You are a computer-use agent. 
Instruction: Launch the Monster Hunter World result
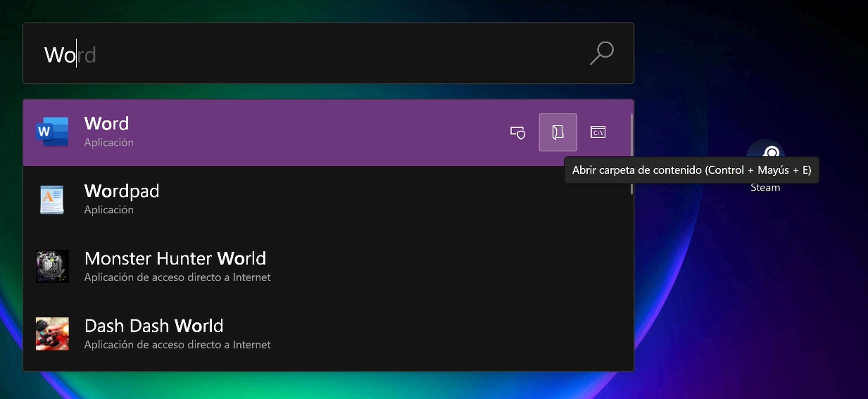175,259
